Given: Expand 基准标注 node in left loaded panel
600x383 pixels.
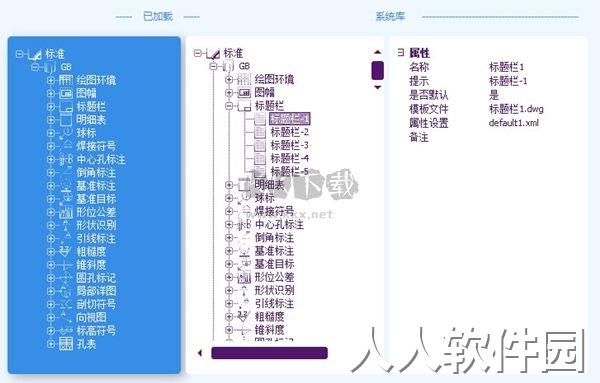Looking at the screenshot, I should tap(50, 186).
